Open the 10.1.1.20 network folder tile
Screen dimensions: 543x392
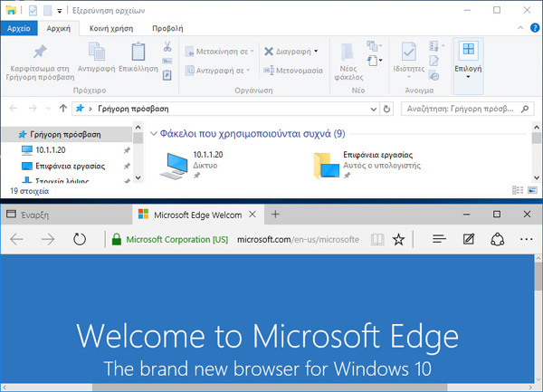[193, 165]
